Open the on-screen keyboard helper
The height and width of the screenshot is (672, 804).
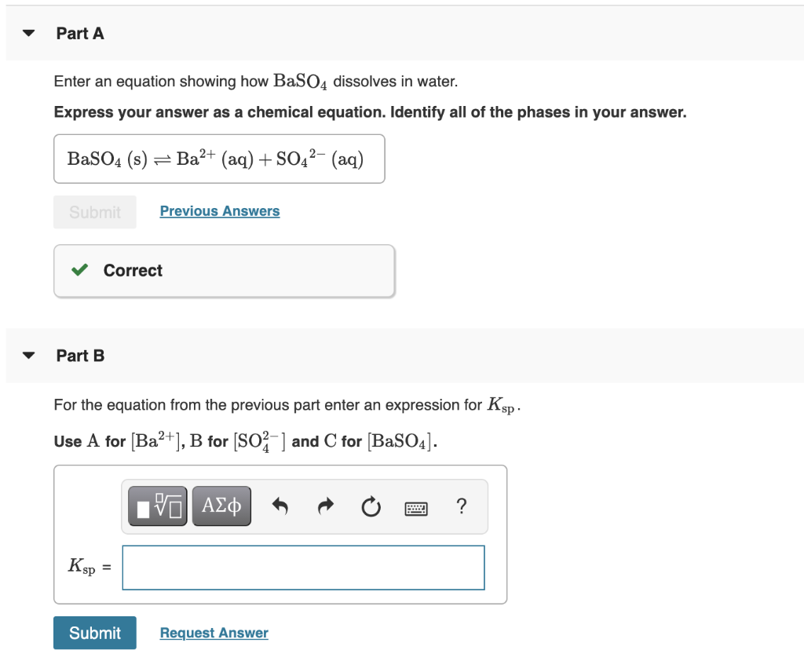coord(416,508)
